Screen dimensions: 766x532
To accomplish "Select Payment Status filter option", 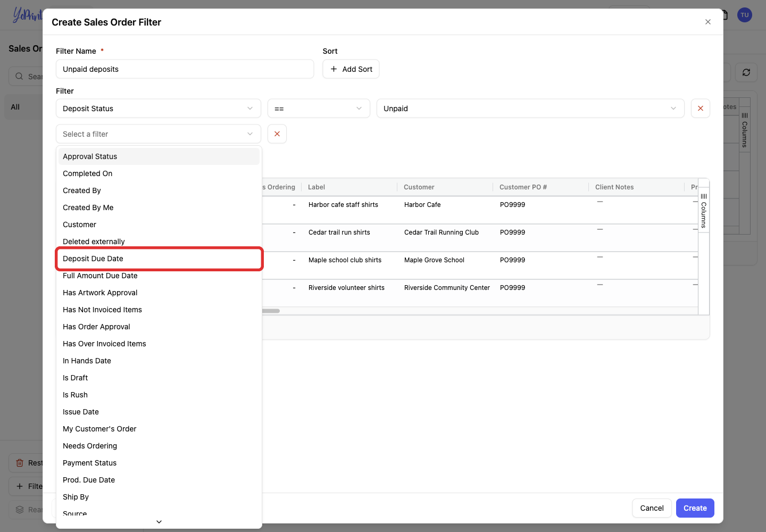I will tap(159, 463).
